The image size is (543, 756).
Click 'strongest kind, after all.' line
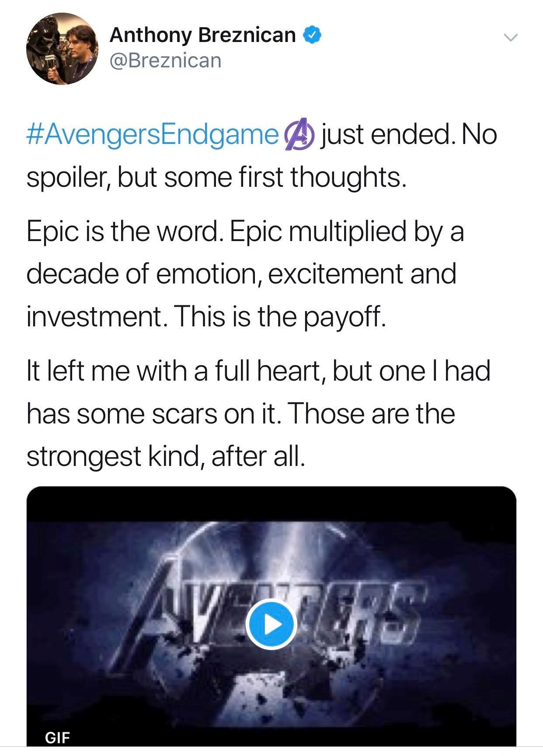165,456
